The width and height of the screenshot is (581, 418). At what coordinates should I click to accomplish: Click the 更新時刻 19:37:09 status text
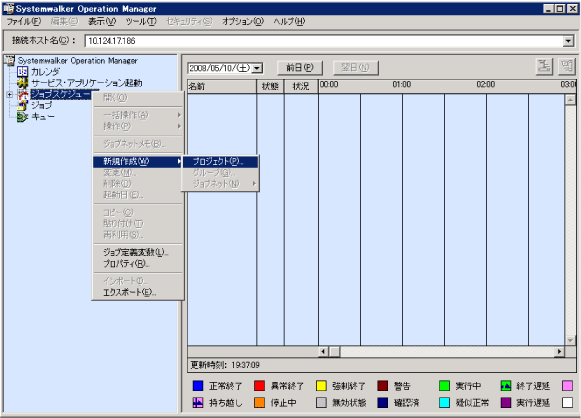point(225,365)
